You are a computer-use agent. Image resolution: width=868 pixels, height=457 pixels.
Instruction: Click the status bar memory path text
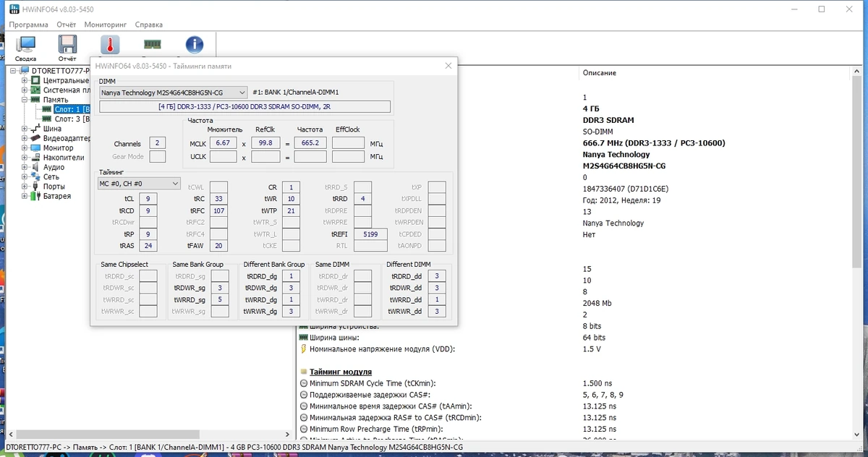pyautogui.click(x=234, y=448)
